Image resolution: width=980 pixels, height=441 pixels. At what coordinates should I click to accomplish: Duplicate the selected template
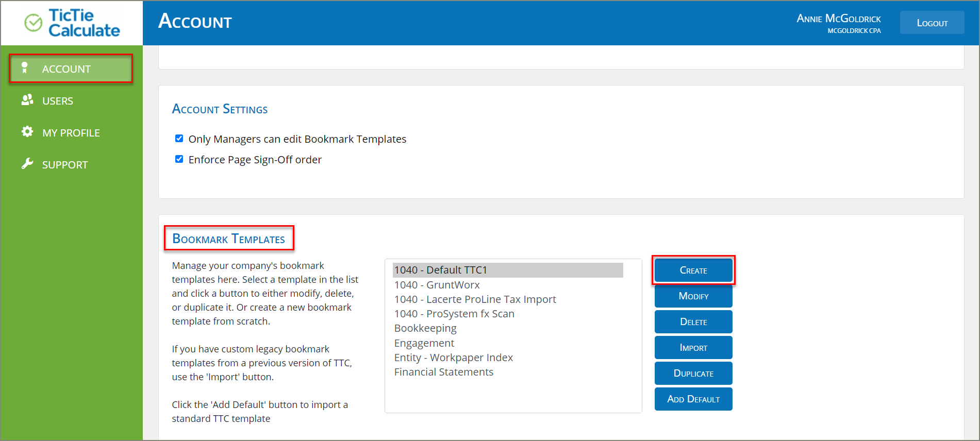pos(693,374)
